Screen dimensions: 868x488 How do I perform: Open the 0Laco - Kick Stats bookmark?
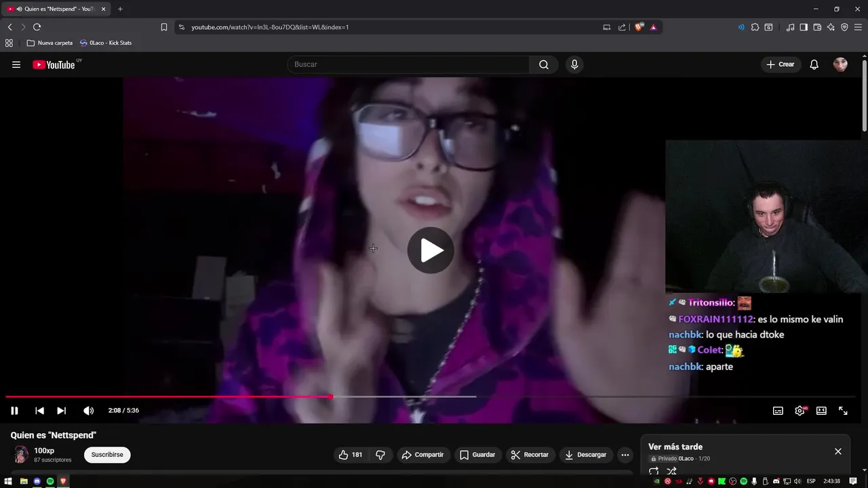click(106, 43)
